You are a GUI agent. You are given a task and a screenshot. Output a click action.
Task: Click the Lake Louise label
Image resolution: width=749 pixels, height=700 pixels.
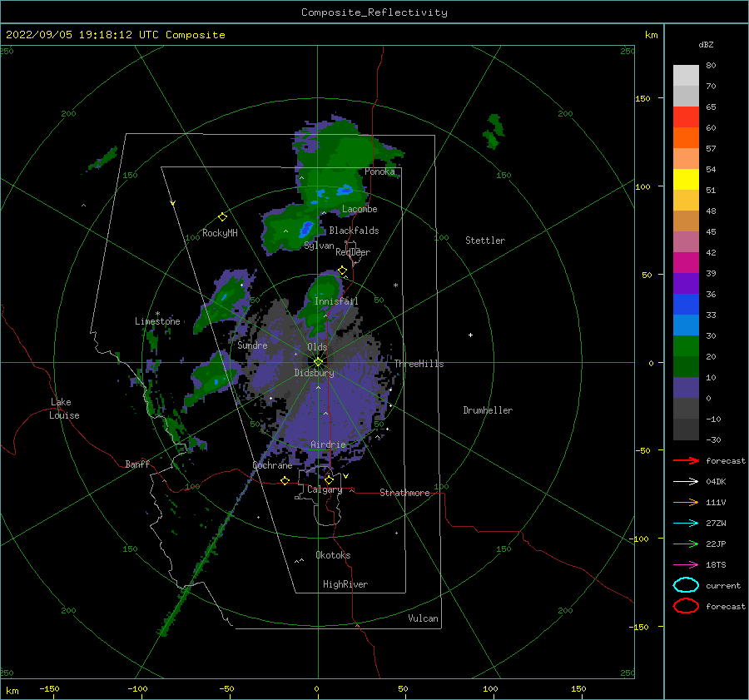[64, 409]
